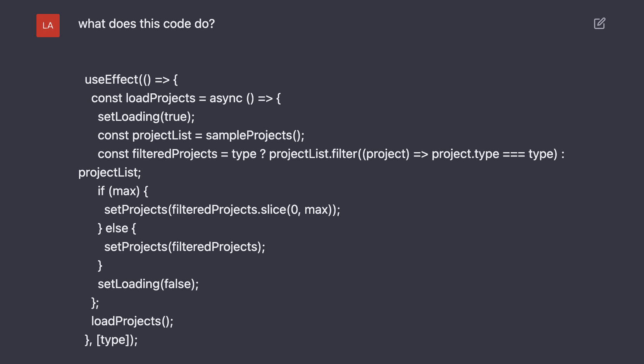Click the 'const projectList = sampleProjects();' line
The image size is (644, 364).
coord(201,136)
